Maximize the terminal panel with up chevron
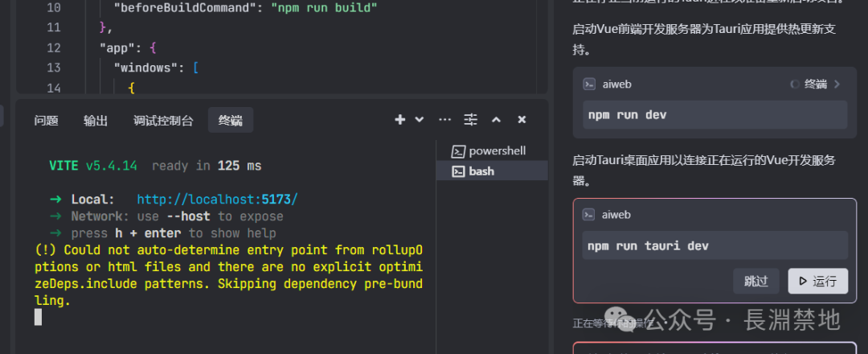This screenshot has height=354, width=868. pos(497,120)
